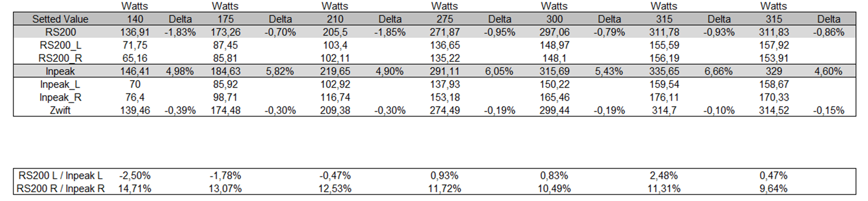Image resolution: width=868 pixels, height=201 pixels.
Task: Click the RS200 row label
Action: (x=60, y=32)
